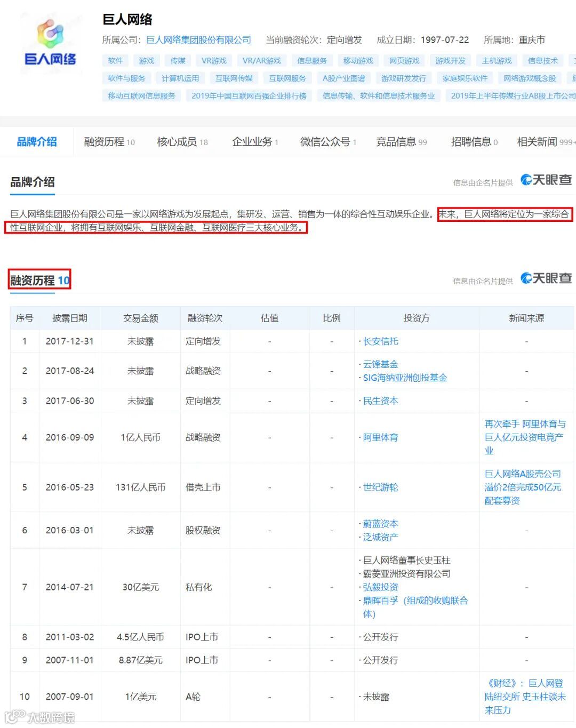This screenshot has width=576, height=728.
Task: Click the 移动互联网信息服务 tag
Action: (141, 96)
